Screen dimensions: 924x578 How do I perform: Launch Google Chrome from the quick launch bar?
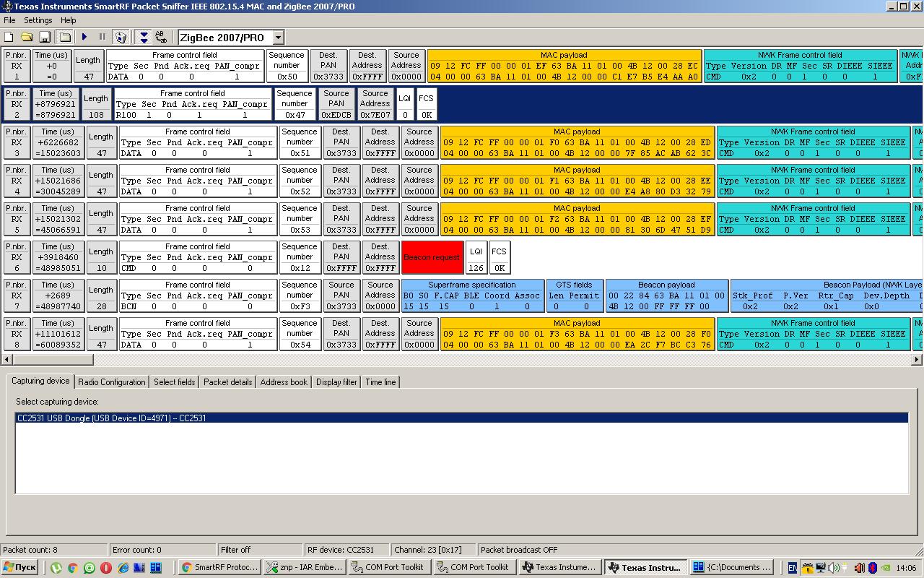pos(73,568)
